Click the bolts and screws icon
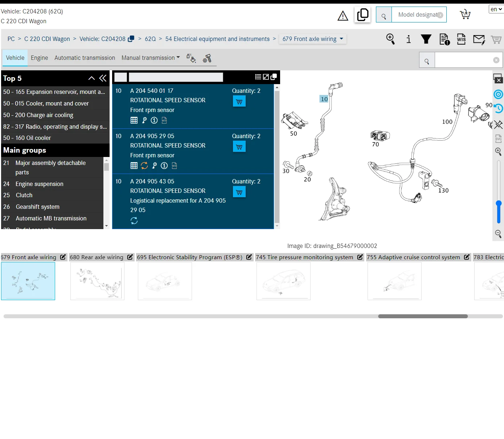Viewport: 504px width, 439px height. pos(207,58)
